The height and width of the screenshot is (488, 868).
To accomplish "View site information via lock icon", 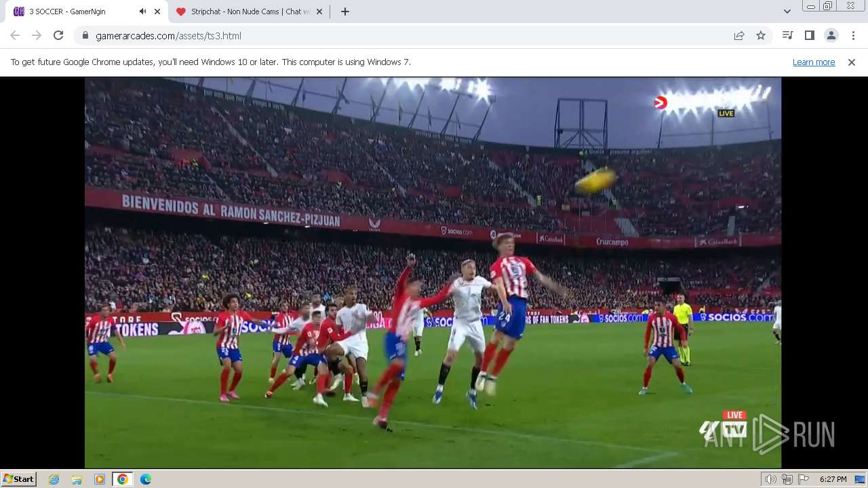I will (x=85, y=35).
